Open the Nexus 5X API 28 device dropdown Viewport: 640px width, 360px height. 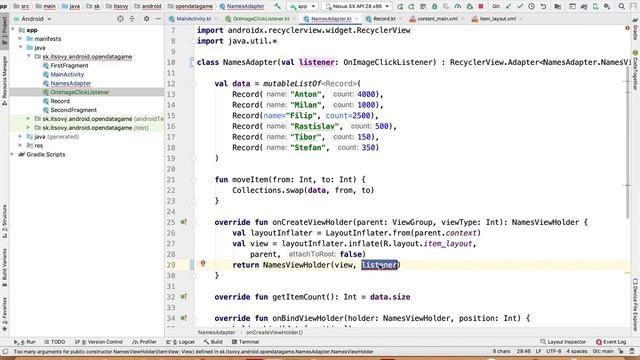(357, 6)
